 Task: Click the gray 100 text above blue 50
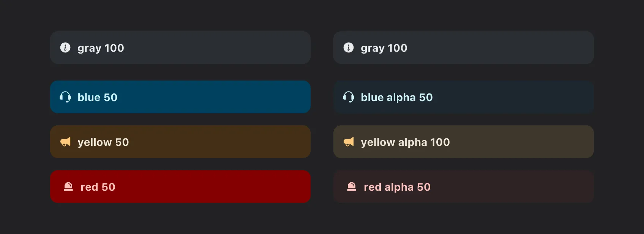click(x=101, y=48)
